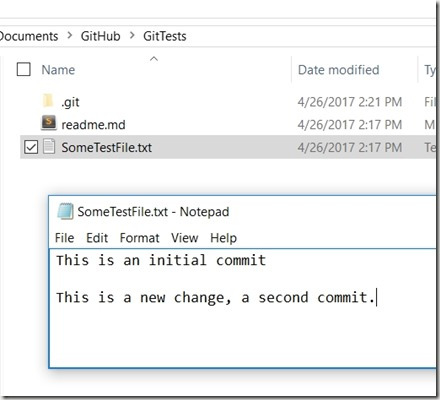Viewport: 440px width, 400px height.
Task: Open the Help menu in Notepad
Action: 223,238
